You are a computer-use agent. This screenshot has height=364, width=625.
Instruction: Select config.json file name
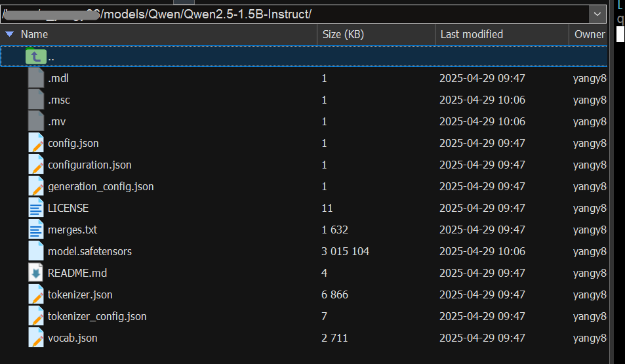point(73,143)
